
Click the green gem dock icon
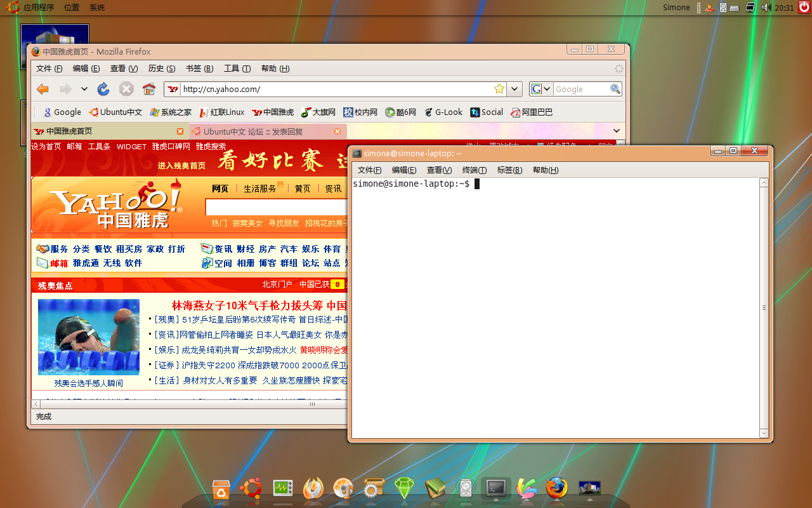[404, 488]
